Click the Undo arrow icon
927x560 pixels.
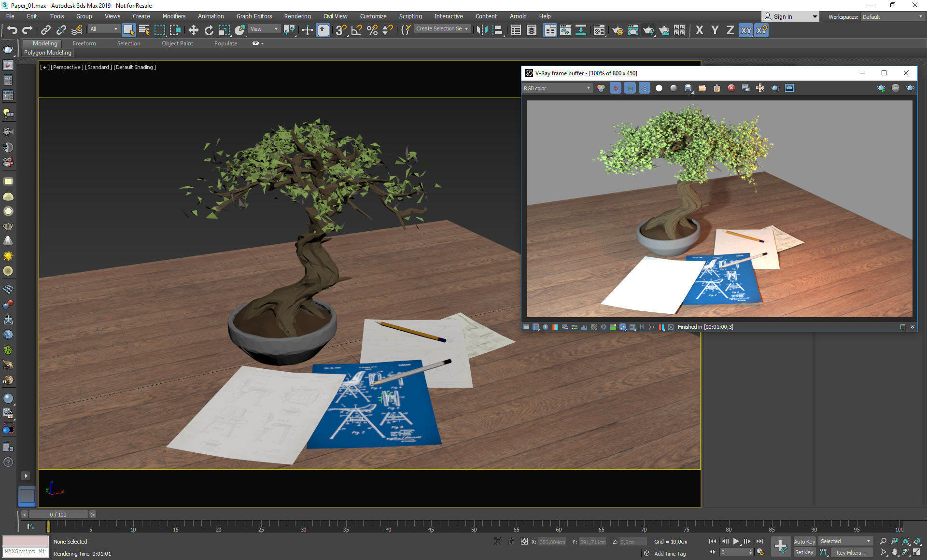(12, 30)
